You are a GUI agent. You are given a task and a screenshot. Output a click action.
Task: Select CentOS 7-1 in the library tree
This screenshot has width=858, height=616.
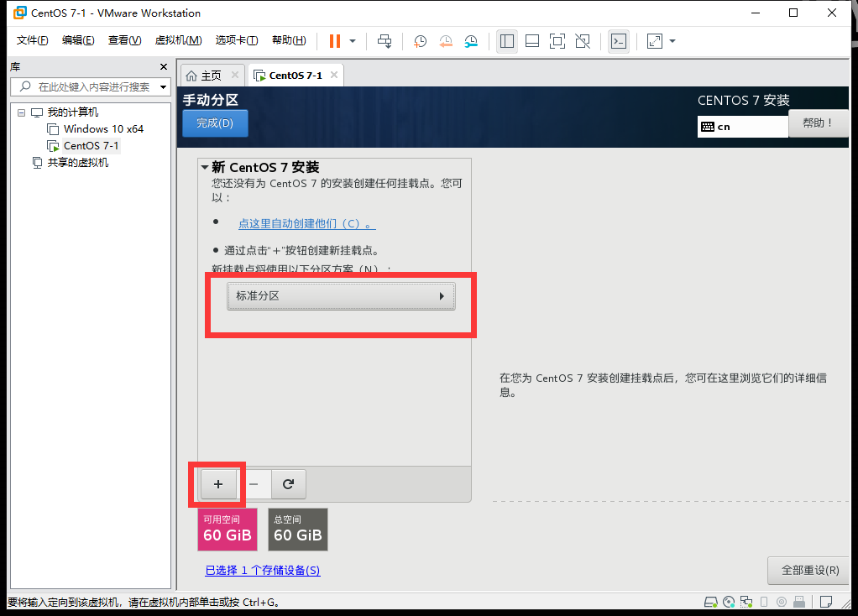coord(91,145)
